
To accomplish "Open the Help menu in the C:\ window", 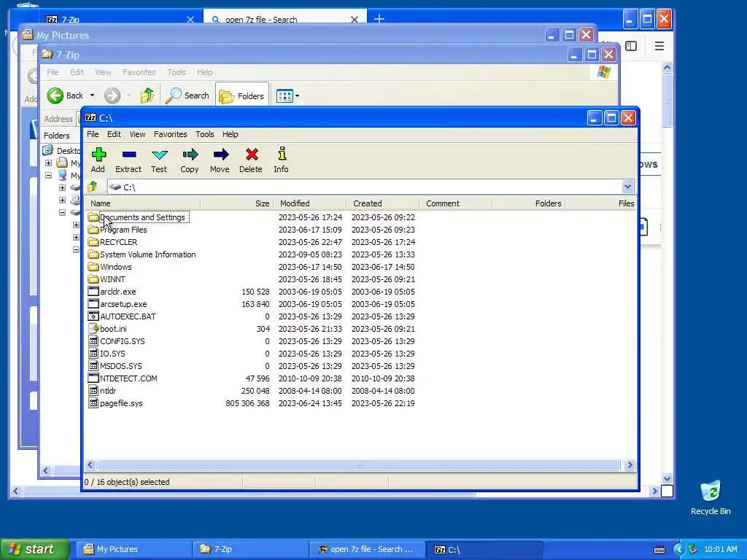I will point(230,134).
